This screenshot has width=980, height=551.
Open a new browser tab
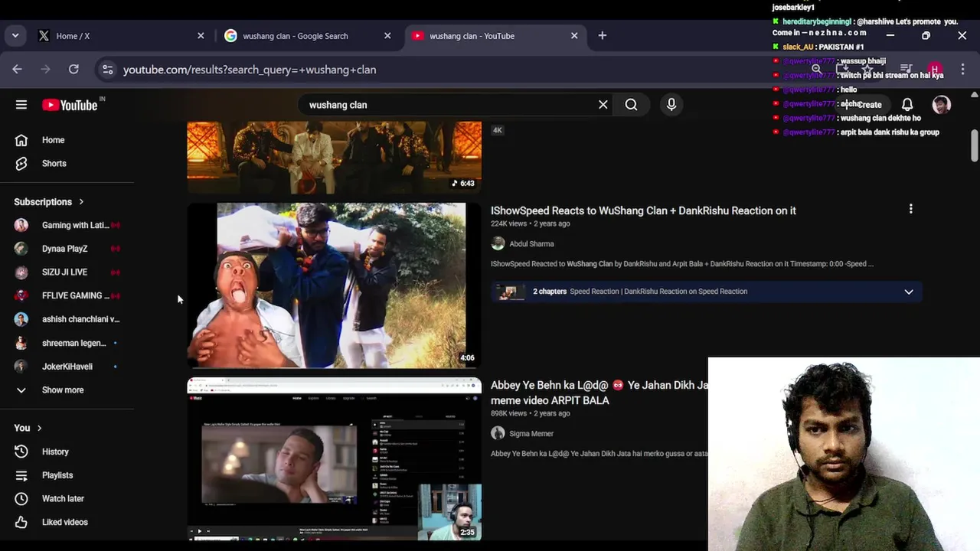603,36
